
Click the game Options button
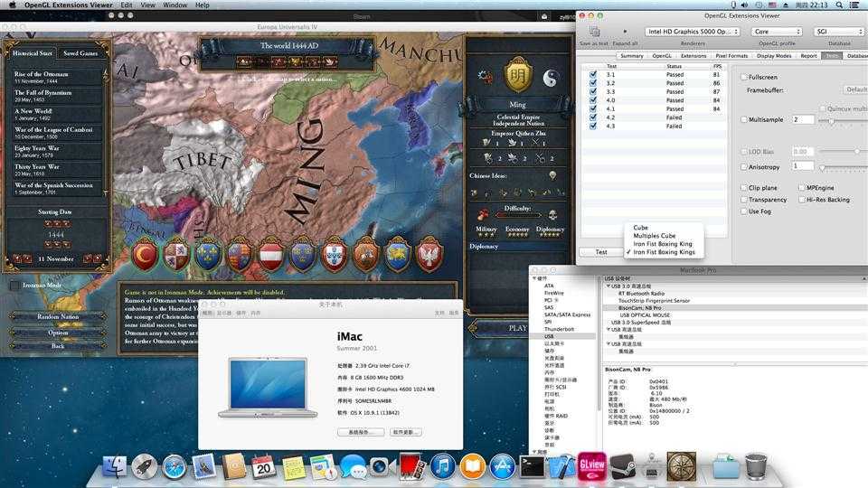tap(58, 333)
